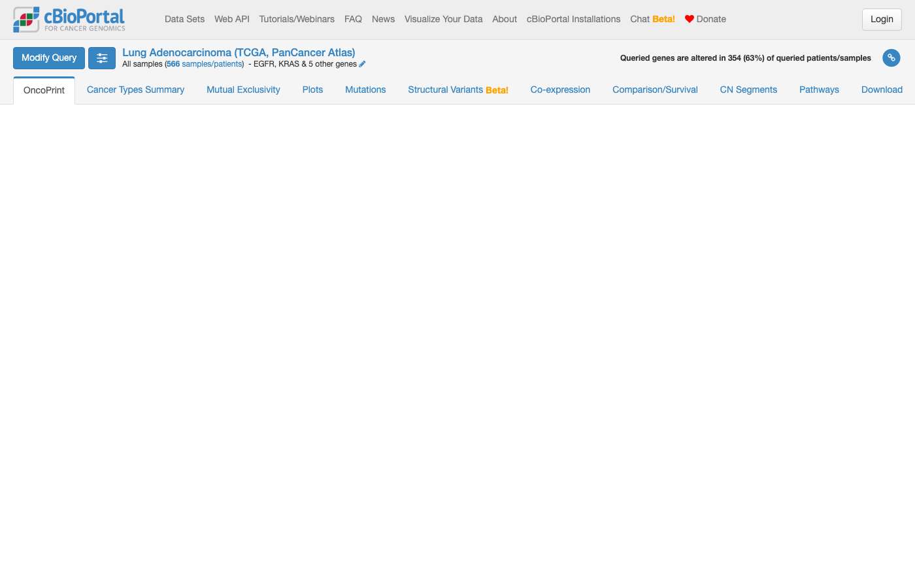Click the share link icon button
The width and height of the screenshot is (915, 588).
click(891, 57)
